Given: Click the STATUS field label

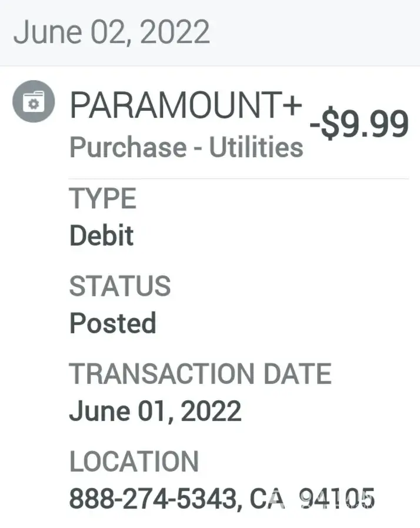Looking at the screenshot, I should tap(120, 286).
